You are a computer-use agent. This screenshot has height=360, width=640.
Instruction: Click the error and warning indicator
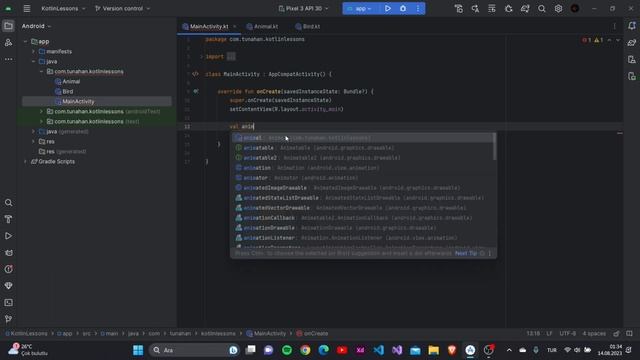pyautogui.click(x=592, y=40)
